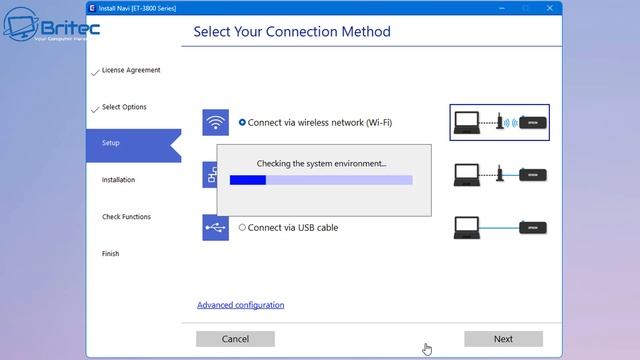Click the blue USB icon
The height and width of the screenshot is (360, 640).
[x=216, y=227]
